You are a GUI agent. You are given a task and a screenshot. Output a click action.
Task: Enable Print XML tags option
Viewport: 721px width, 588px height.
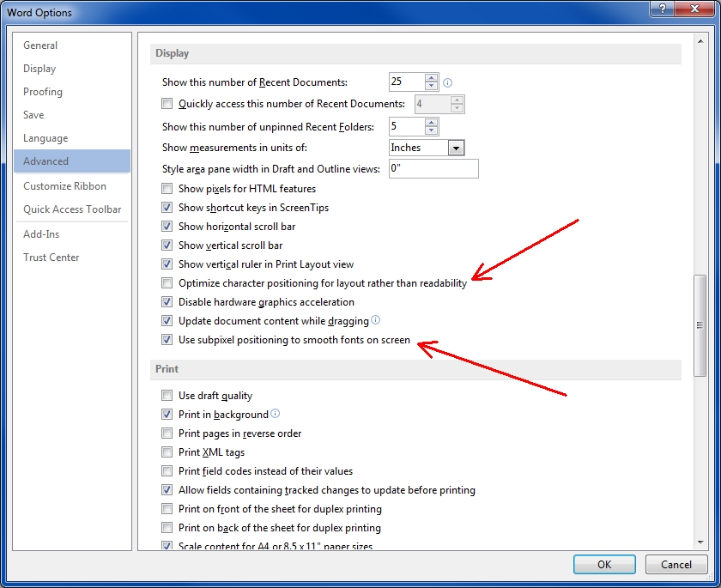tap(167, 452)
